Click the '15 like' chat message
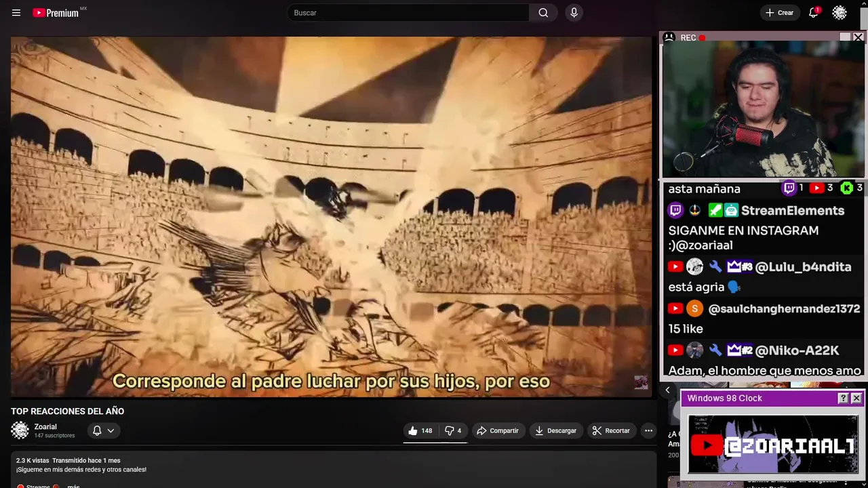The height and width of the screenshot is (488, 868). 686,329
